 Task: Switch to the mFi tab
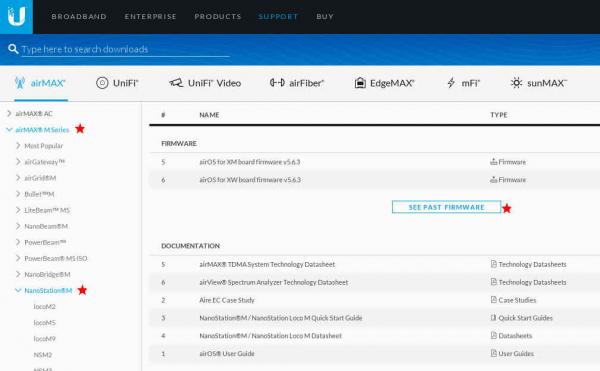pos(463,83)
